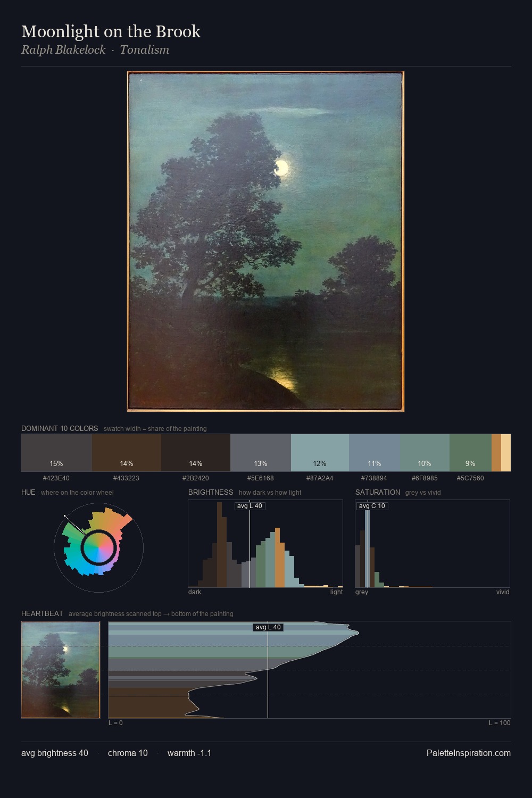532x798 pixels.
Task: Select the #5E6168 grey swatch
Action: point(261,453)
